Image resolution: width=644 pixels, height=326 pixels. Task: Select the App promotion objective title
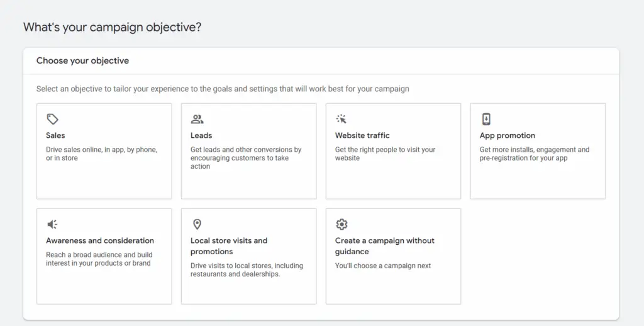click(507, 135)
